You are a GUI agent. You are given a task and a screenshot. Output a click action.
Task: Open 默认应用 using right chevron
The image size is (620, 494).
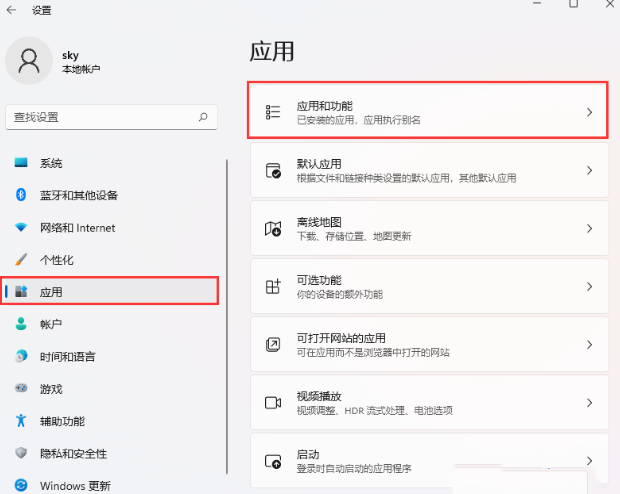[590, 170]
